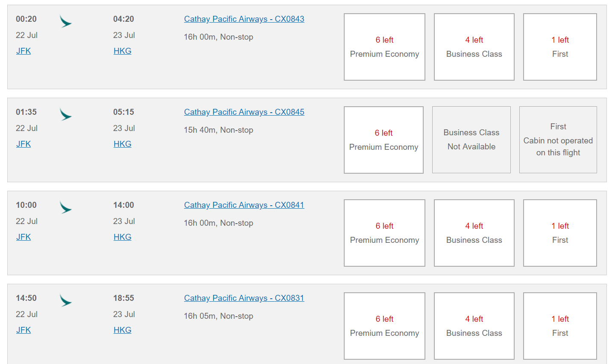Image resolution: width=612 pixels, height=364 pixels.
Task: Choose First class on flight CX0843
Action: (560, 47)
